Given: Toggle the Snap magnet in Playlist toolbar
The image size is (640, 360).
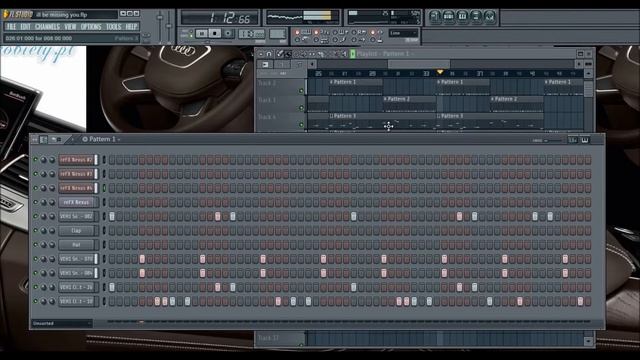Looking at the screenshot, I should click(x=269, y=53).
